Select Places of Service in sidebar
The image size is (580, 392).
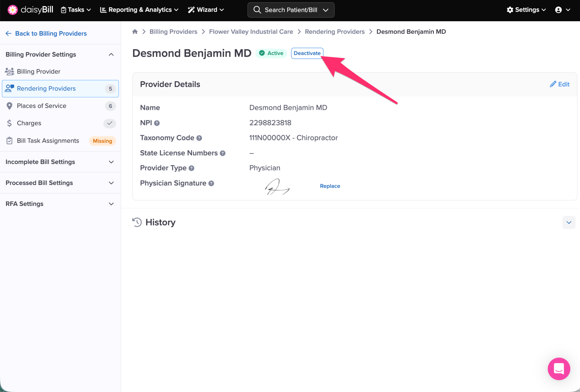click(x=42, y=106)
